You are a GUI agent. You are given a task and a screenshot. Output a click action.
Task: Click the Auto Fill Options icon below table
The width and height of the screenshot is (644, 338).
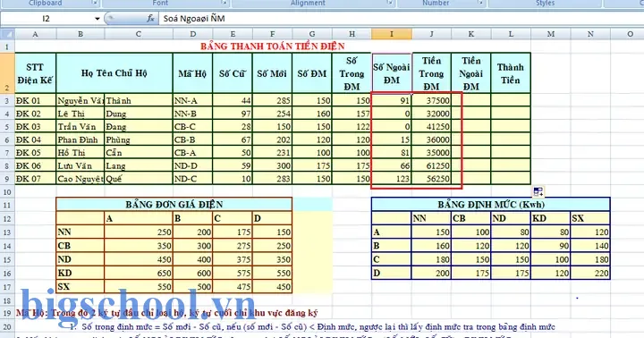[538, 191]
